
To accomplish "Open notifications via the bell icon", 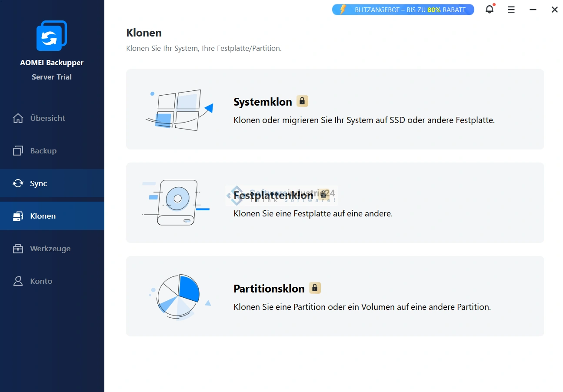I will pos(490,10).
